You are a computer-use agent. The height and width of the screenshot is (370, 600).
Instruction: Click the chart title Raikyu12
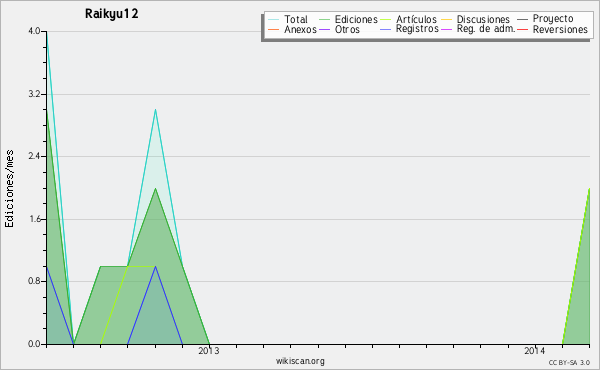click(x=111, y=14)
